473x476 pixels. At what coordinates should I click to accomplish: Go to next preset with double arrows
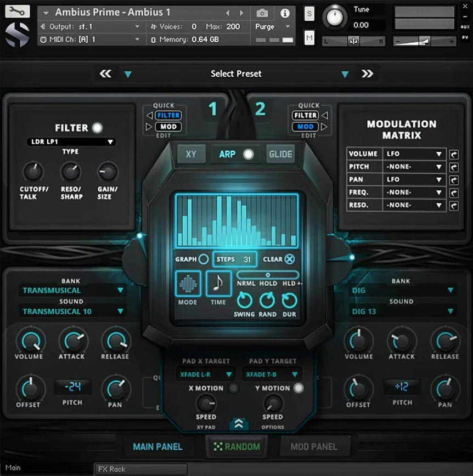point(367,74)
